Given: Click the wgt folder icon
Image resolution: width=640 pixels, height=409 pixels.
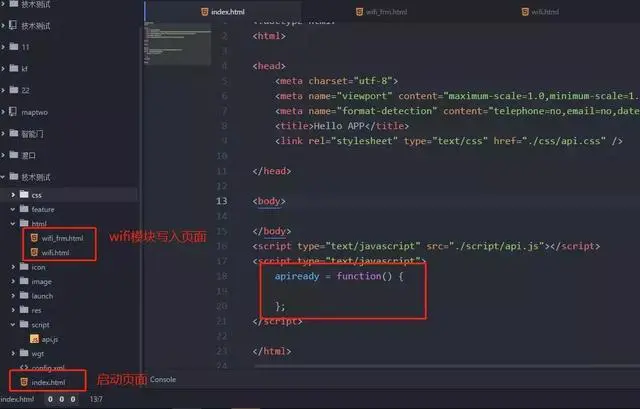Looking at the screenshot, I should pyautogui.click(x=24, y=353).
